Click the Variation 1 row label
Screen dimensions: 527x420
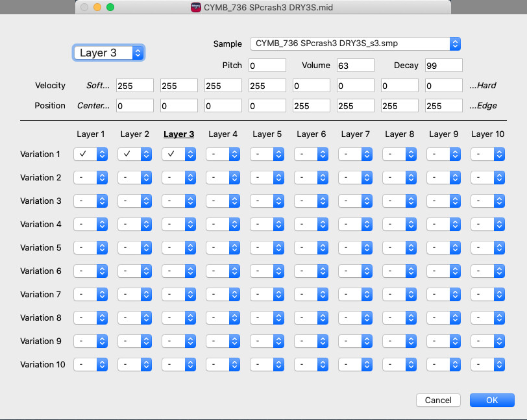[x=40, y=154]
